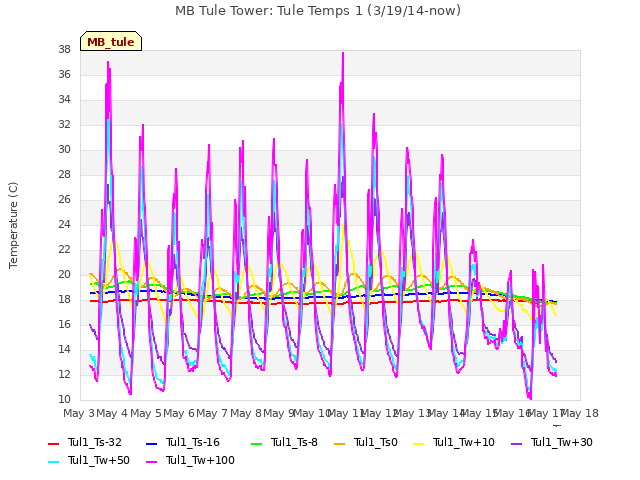Click the blue Tul1_Ts-16 legend swatch
Image resolution: width=640 pixels, height=480 pixels.
pyautogui.click(x=151, y=443)
